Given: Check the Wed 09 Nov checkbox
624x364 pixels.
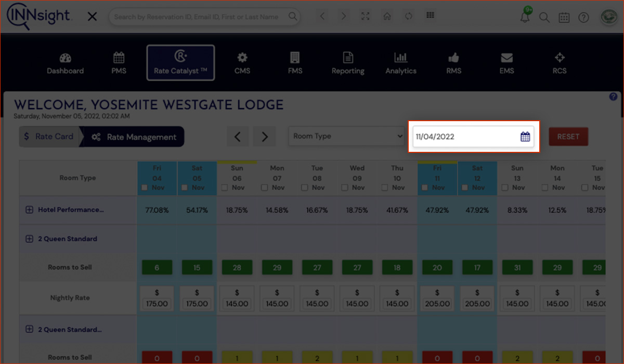Looking at the screenshot, I should [x=345, y=188].
